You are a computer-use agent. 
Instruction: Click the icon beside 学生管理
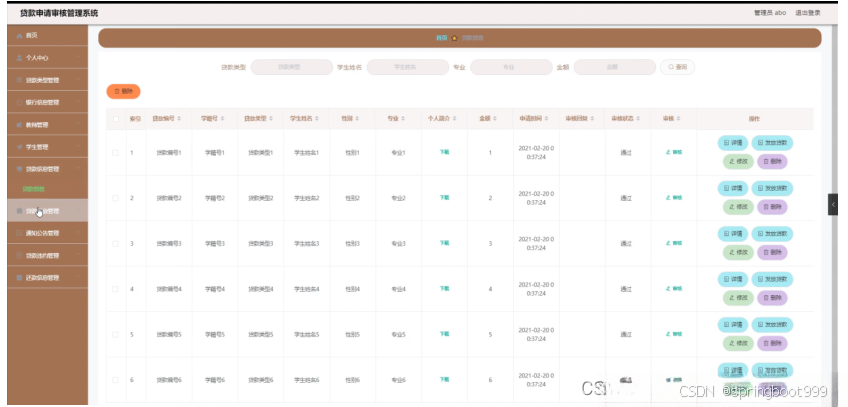pos(19,146)
